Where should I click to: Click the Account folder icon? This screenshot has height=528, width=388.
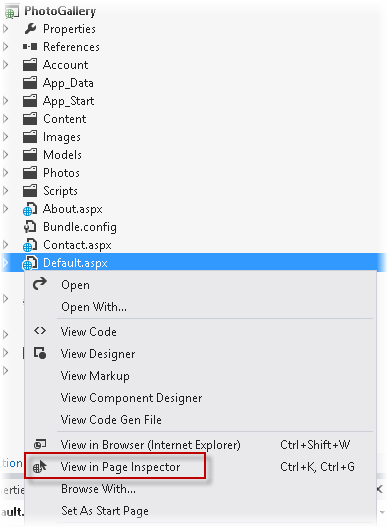click(30, 64)
